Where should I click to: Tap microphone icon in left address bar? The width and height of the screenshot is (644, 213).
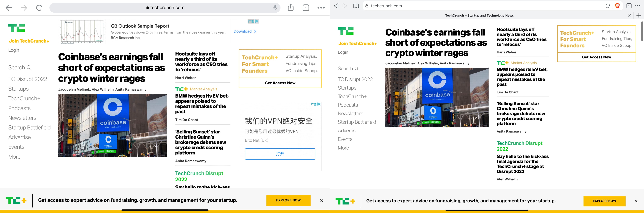coord(275,7)
